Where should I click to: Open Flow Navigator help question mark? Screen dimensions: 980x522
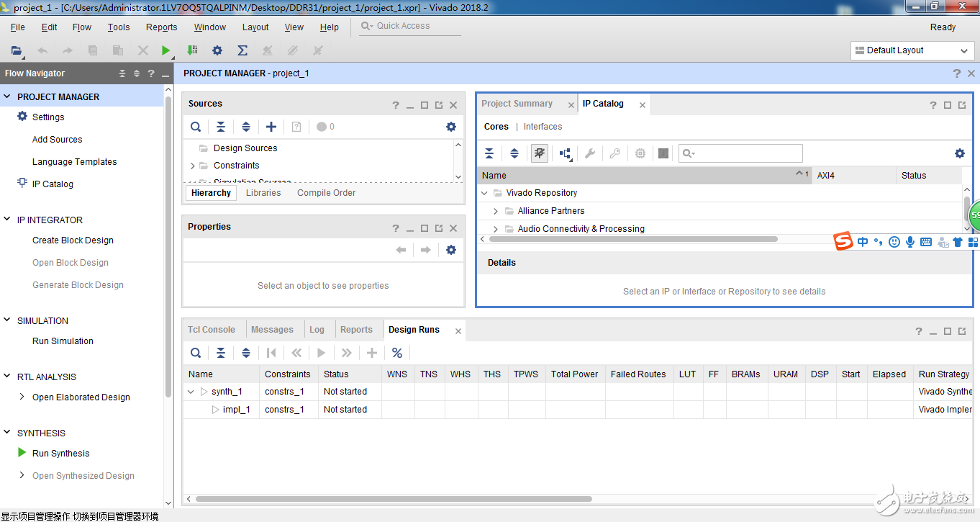point(151,73)
